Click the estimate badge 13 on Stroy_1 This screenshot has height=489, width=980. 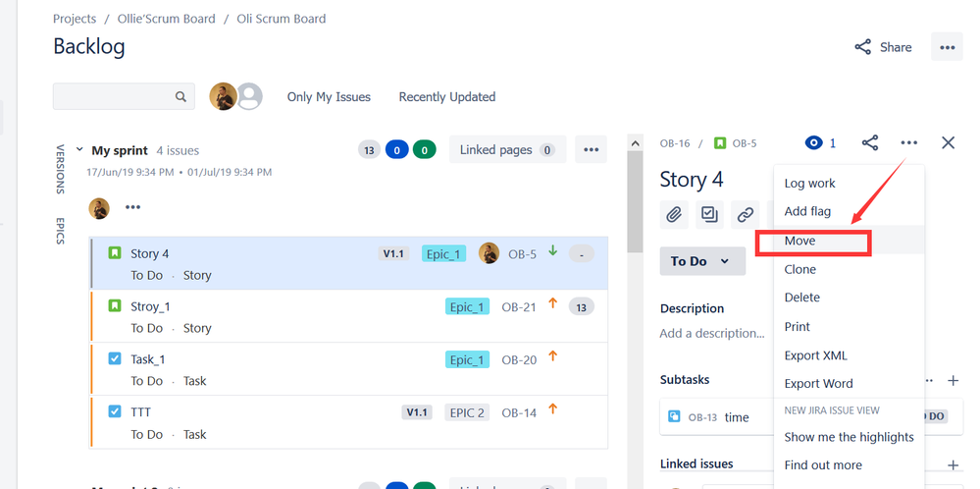coord(582,306)
